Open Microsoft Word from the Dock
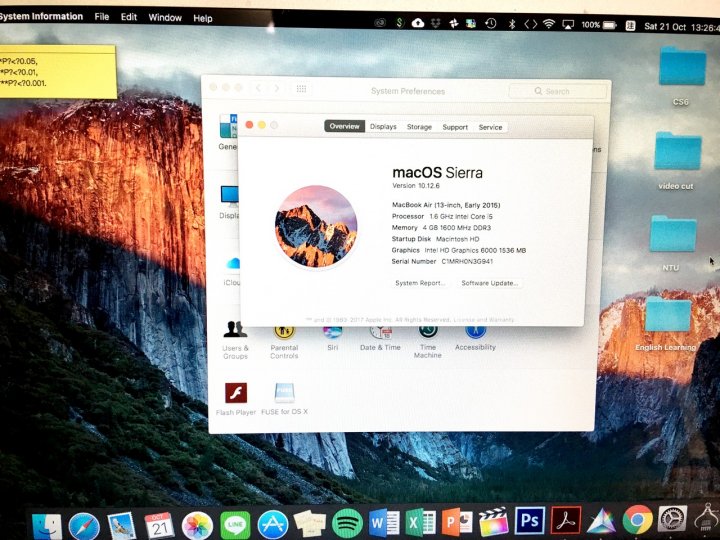Screen dimensions: 720x540 click(385, 522)
